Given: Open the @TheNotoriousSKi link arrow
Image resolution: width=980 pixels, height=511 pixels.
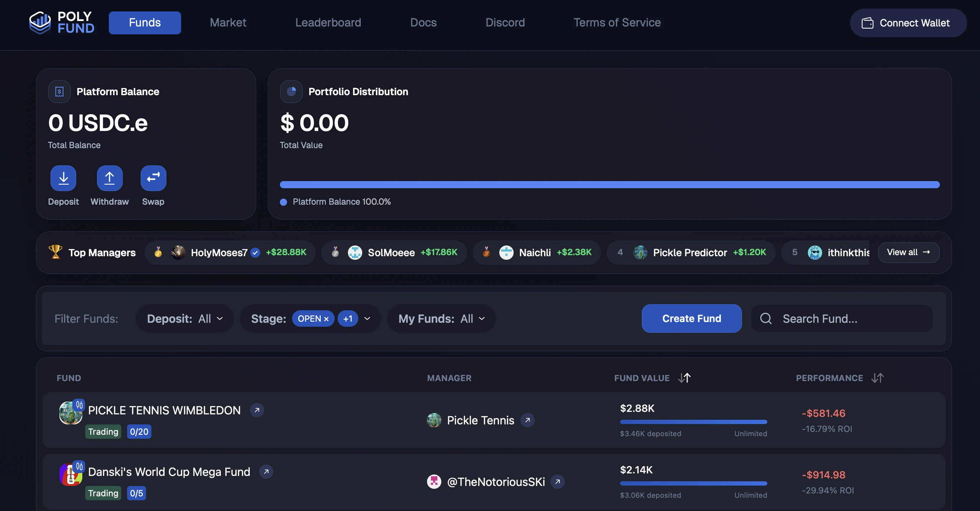Looking at the screenshot, I should pos(557,482).
